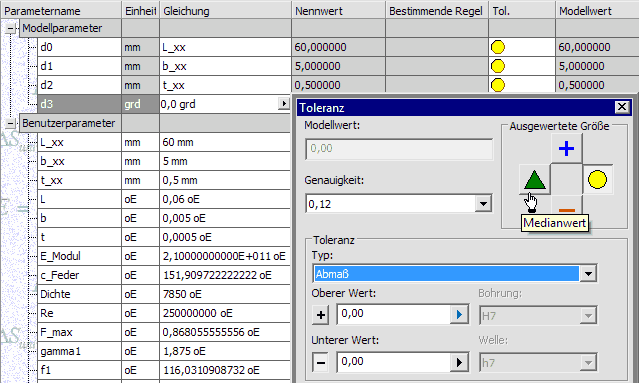Select user parameter c_Feder
This screenshot has width=639, height=383.
tap(79, 275)
